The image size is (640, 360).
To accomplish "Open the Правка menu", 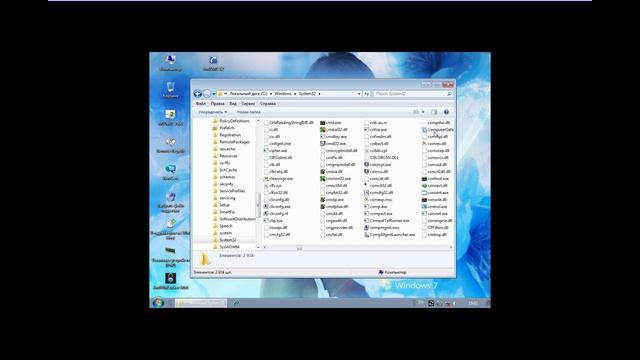I will (x=218, y=104).
